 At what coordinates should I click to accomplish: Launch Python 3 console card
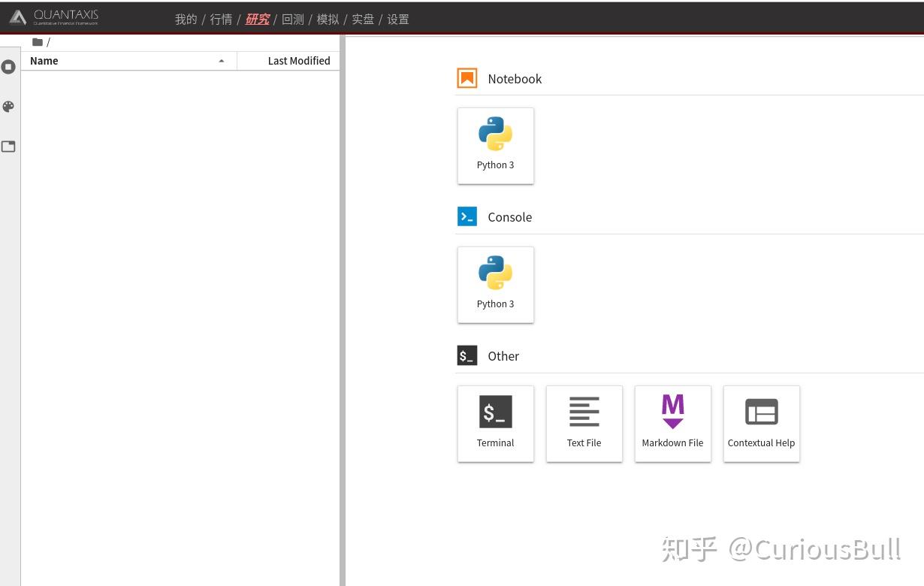pyautogui.click(x=496, y=285)
